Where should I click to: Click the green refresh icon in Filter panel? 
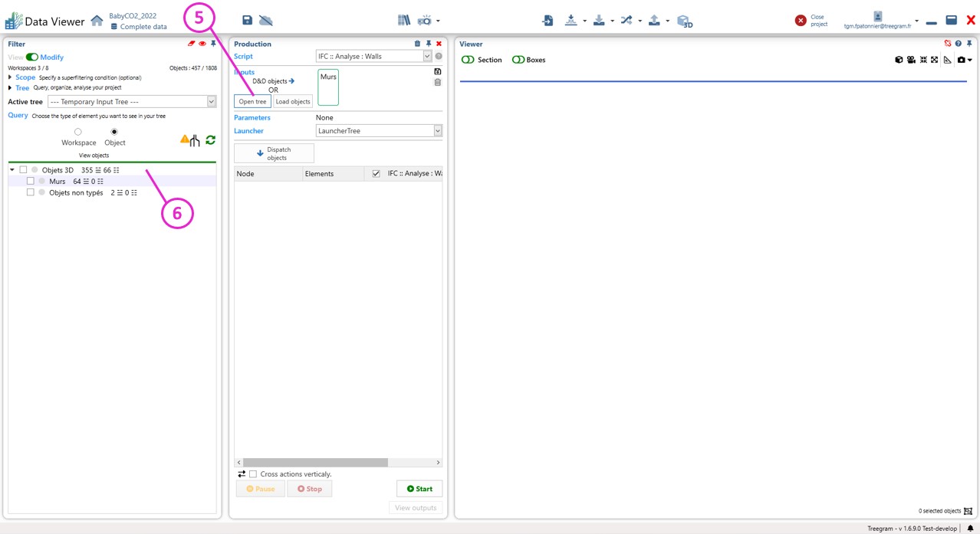(x=210, y=140)
